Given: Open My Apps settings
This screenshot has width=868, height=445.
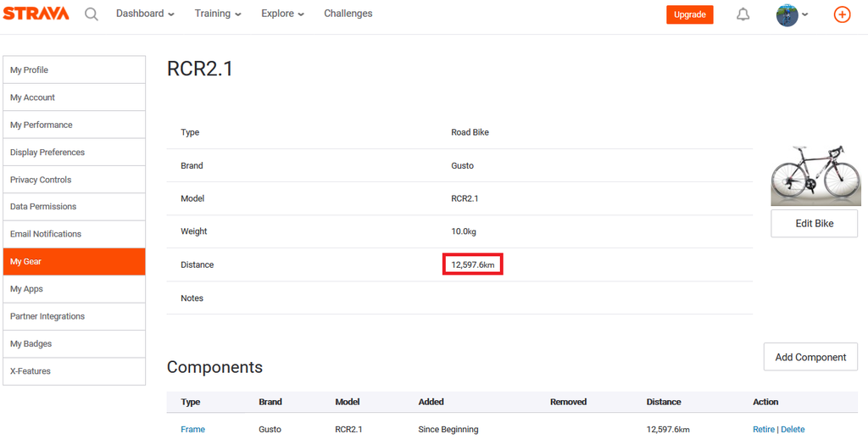Looking at the screenshot, I should tap(75, 289).
